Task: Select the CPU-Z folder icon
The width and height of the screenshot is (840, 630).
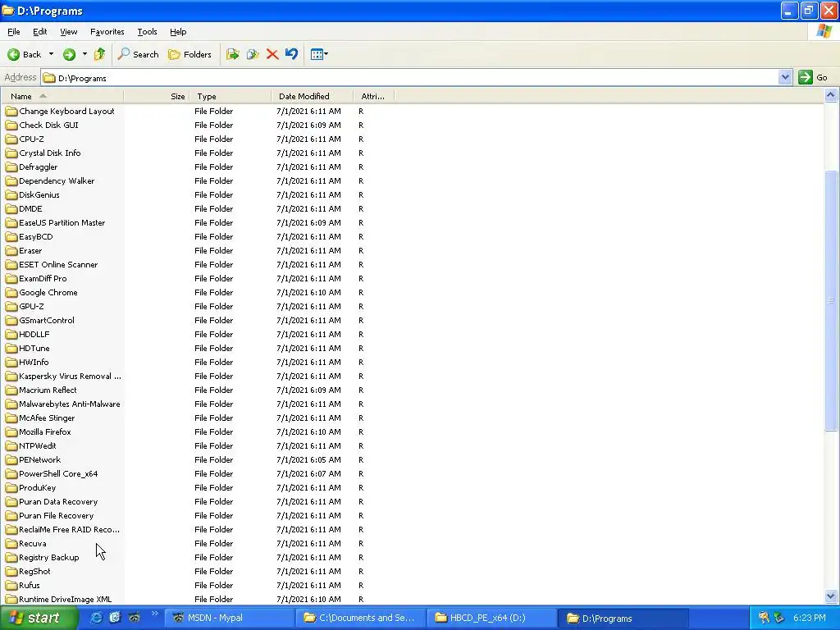Action: point(11,139)
